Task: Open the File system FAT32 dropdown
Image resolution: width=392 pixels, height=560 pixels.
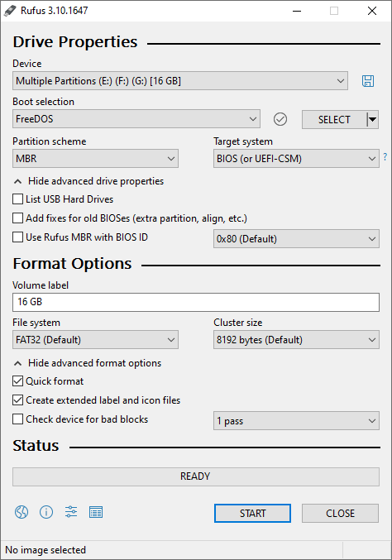Action: coord(95,340)
